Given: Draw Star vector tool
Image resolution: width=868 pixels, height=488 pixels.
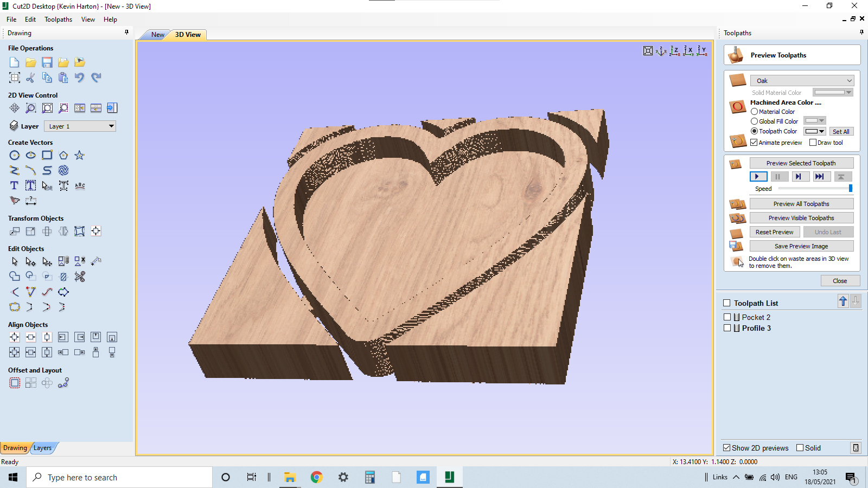Looking at the screenshot, I should coord(80,155).
